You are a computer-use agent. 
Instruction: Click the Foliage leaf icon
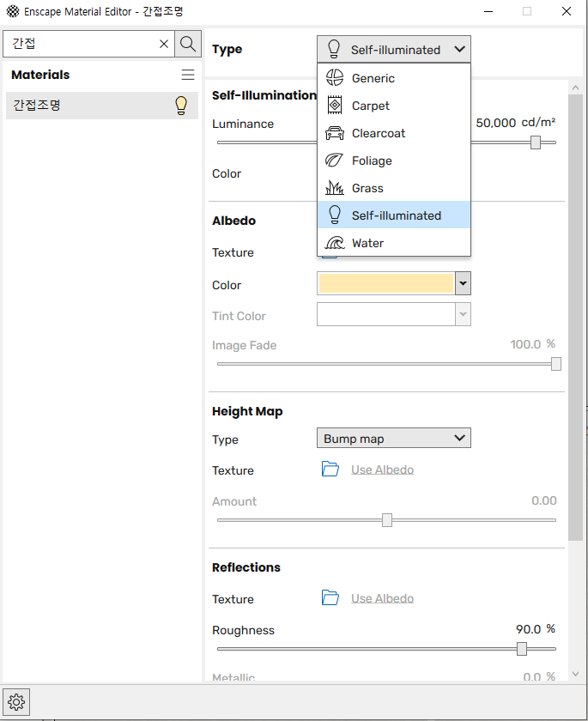(334, 161)
